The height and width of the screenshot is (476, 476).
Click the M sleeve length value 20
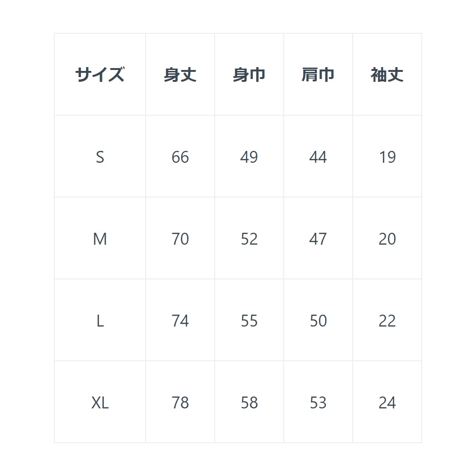point(387,238)
